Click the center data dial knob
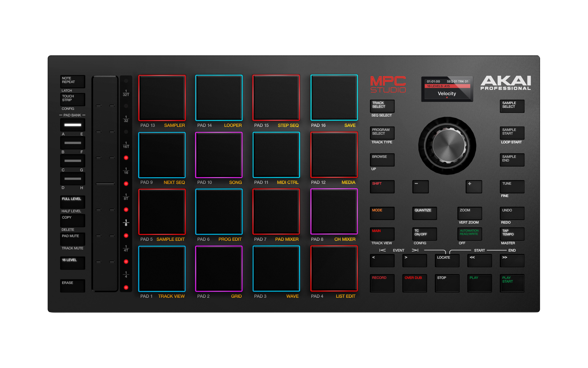The height and width of the screenshot is (368, 588). click(447, 146)
